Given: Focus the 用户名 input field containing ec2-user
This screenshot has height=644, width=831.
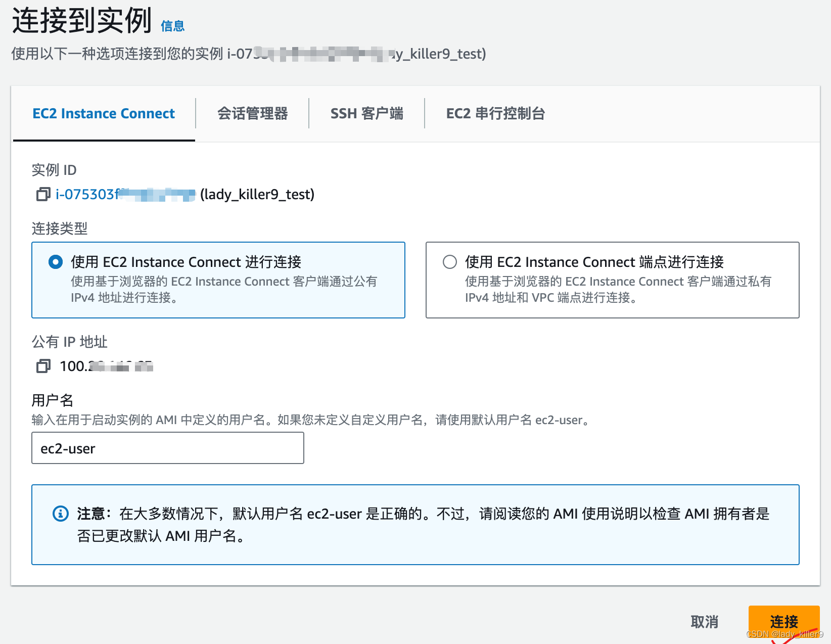Looking at the screenshot, I should [168, 448].
